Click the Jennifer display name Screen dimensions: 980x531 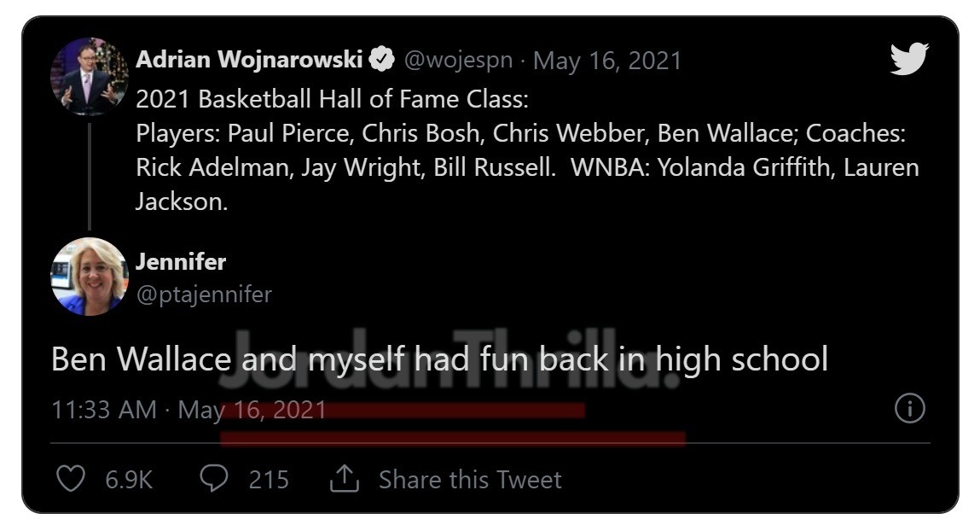coord(181,262)
